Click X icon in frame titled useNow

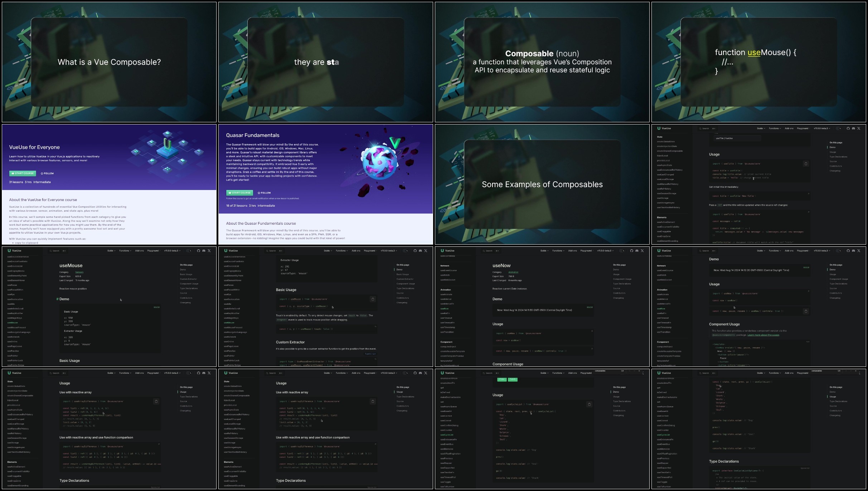tap(642, 251)
